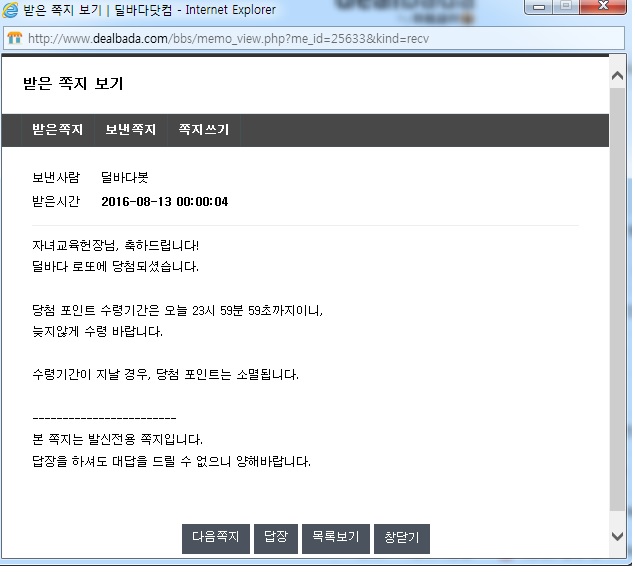Viewport: 635px width, 572px height.
Task: Switch to the 받은쪽지 tab
Action: click(57, 130)
